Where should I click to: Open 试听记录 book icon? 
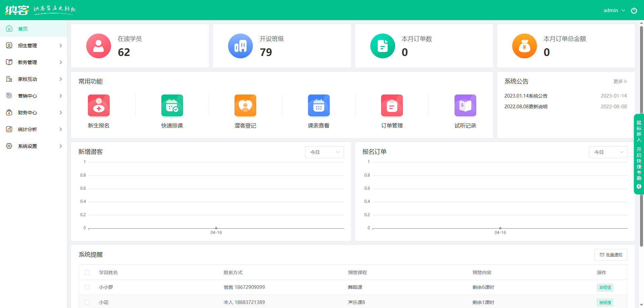click(465, 106)
